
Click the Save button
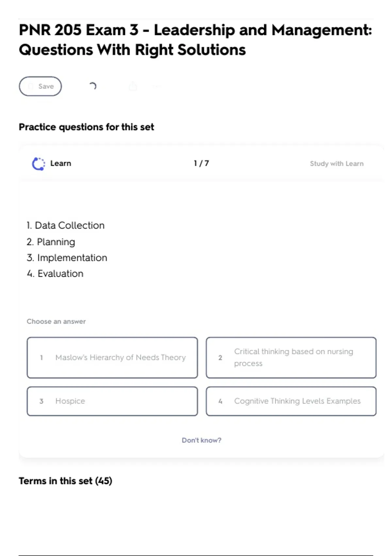pyautogui.click(x=40, y=86)
